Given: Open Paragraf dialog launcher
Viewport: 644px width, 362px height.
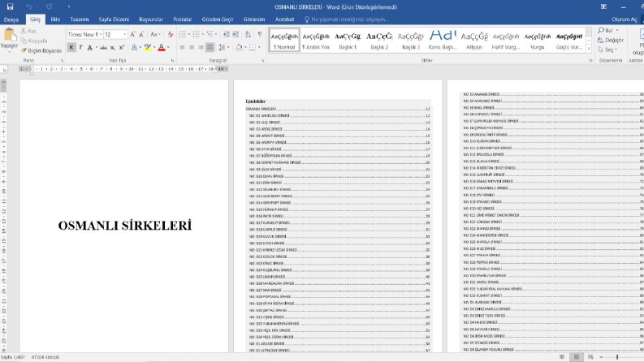Looking at the screenshot, I should coord(262,60).
